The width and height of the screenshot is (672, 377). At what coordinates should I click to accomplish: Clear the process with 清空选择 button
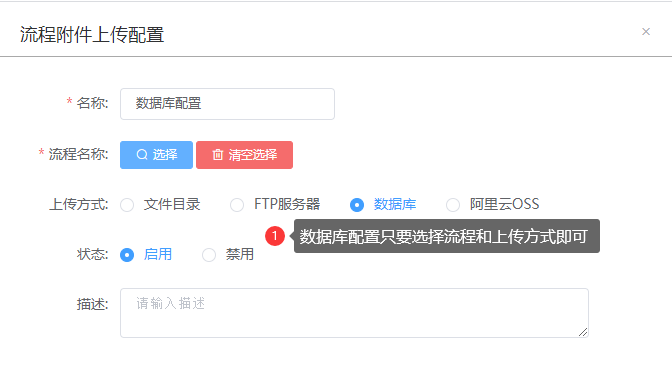pos(244,155)
